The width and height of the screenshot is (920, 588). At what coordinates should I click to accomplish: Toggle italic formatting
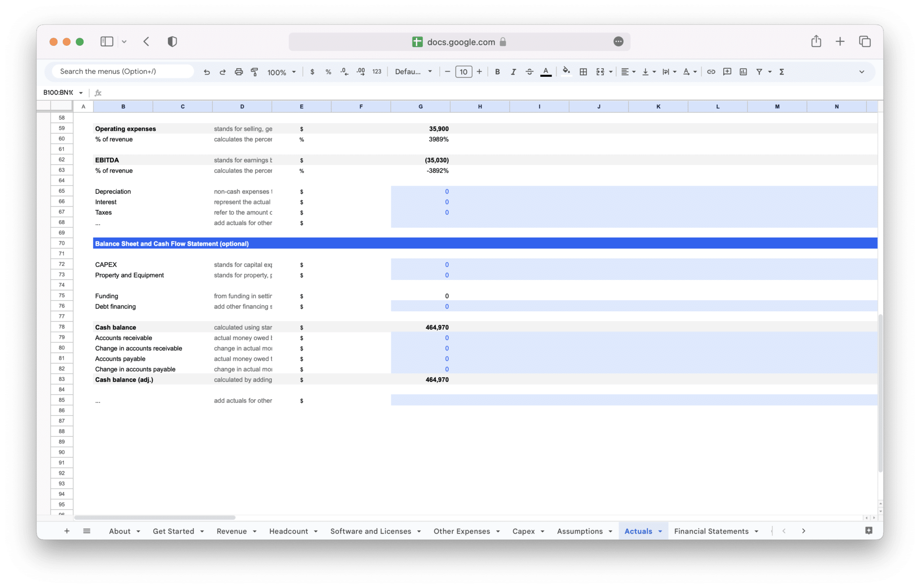coord(513,72)
